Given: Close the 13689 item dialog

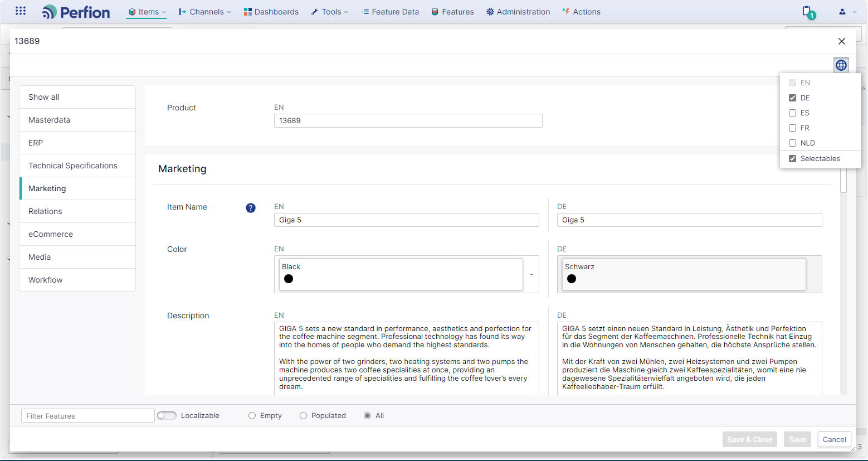Looking at the screenshot, I should [x=842, y=41].
